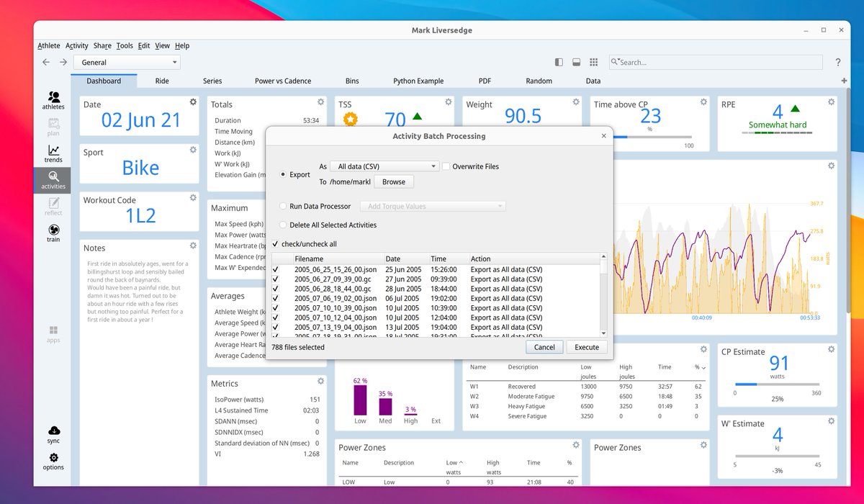
Task: Go back with the left arrow
Action: click(x=46, y=63)
